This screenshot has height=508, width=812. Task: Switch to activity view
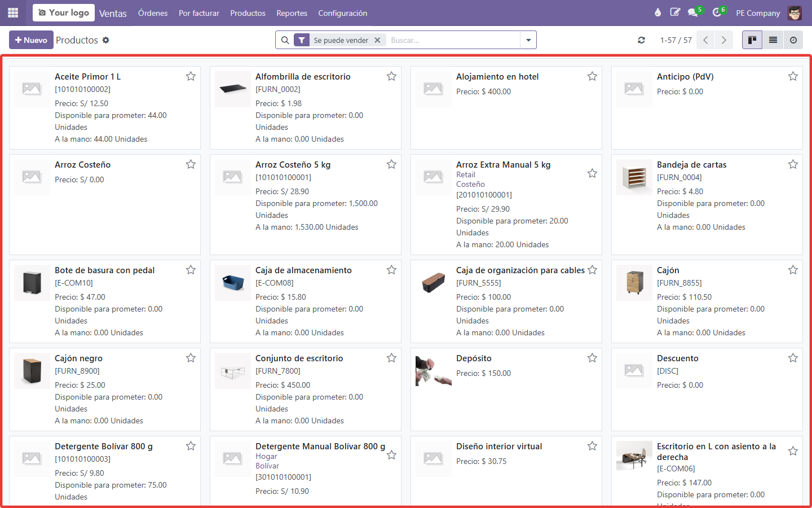(793, 40)
